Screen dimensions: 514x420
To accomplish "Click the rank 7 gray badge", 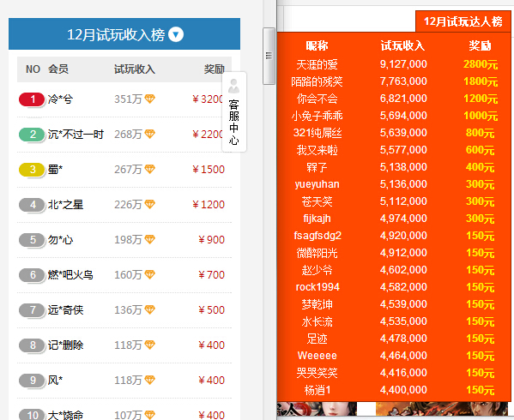I will coord(32,310).
